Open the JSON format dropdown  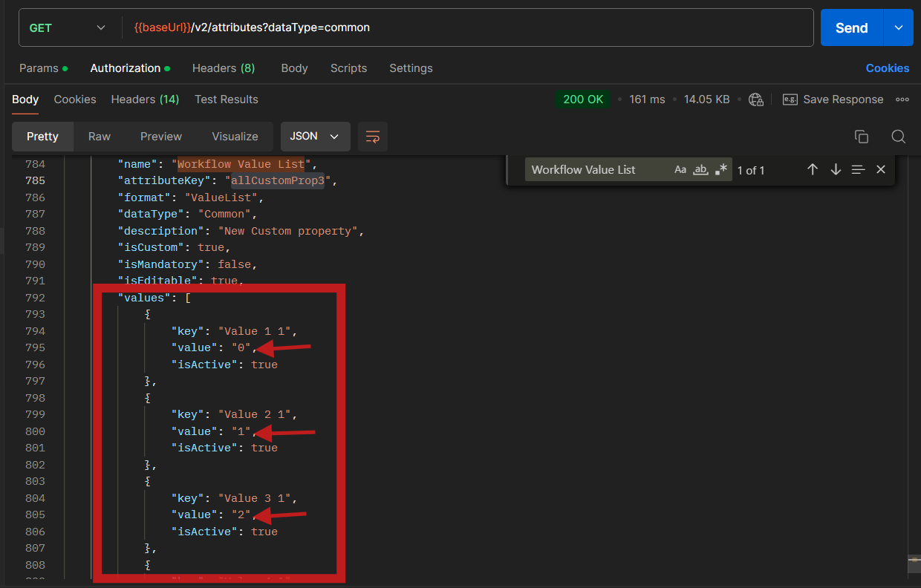(316, 137)
